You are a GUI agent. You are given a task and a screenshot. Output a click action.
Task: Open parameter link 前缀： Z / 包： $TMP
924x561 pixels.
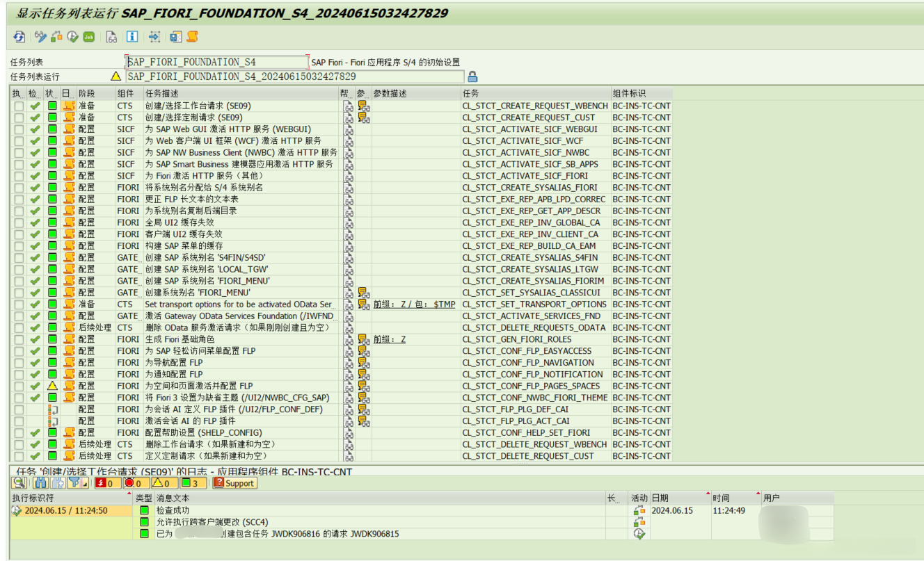click(x=414, y=304)
